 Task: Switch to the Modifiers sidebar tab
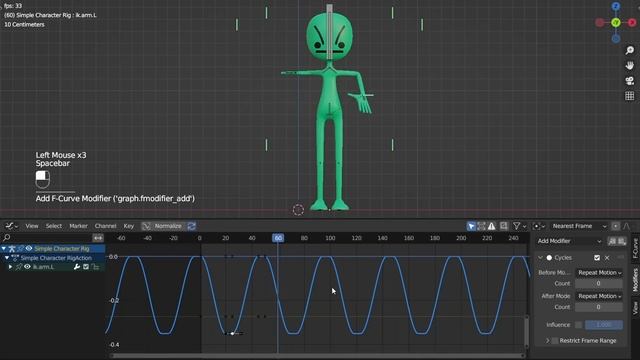pyautogui.click(x=635, y=280)
